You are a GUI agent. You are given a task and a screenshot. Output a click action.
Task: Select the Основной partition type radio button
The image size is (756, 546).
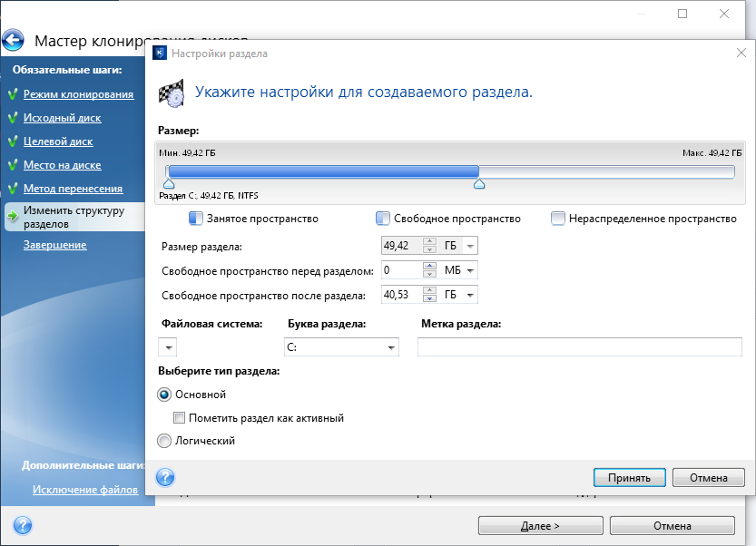(164, 395)
